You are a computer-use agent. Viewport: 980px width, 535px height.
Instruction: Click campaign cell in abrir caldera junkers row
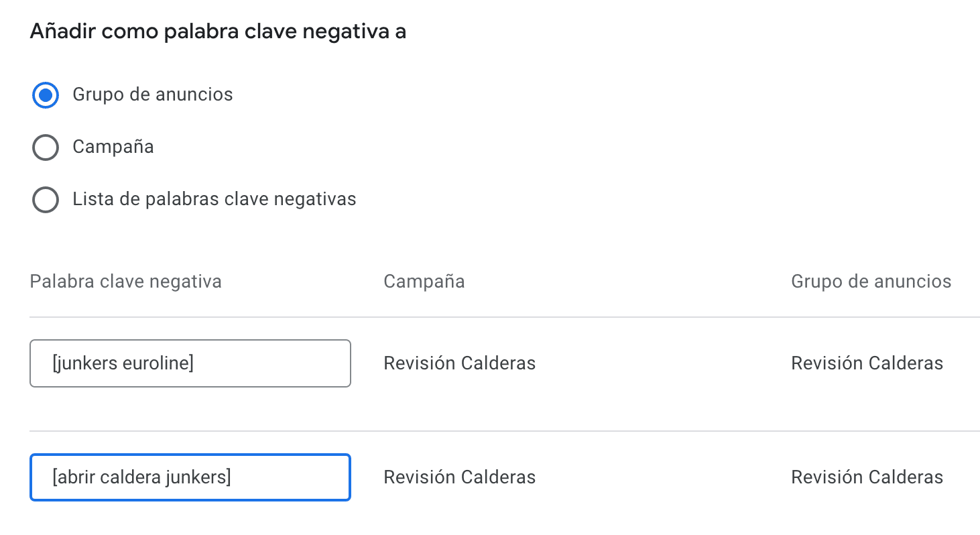(459, 477)
